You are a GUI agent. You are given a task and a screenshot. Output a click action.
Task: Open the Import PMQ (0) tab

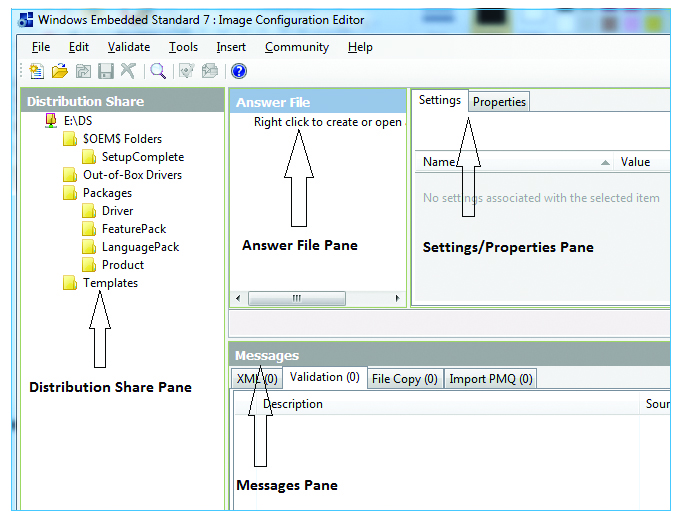491,379
